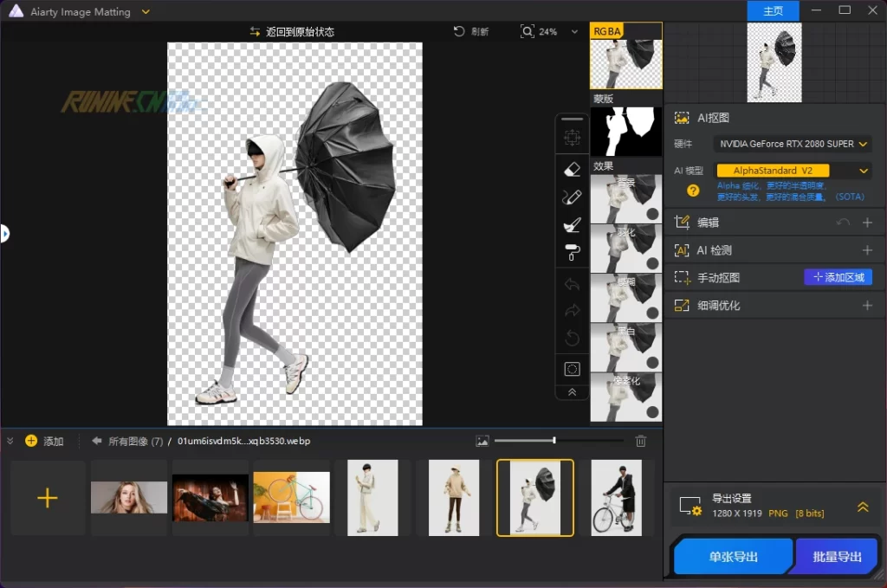Switch to the 主页 tab

click(x=773, y=10)
